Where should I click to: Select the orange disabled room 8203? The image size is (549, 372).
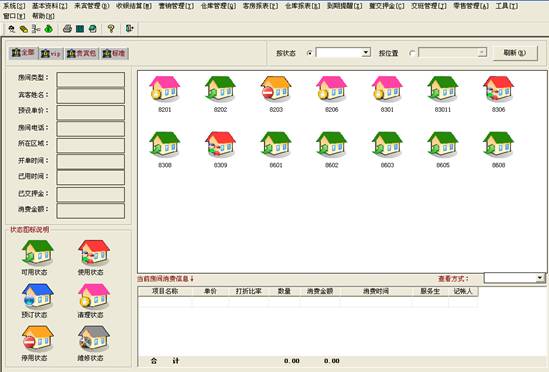click(276, 89)
